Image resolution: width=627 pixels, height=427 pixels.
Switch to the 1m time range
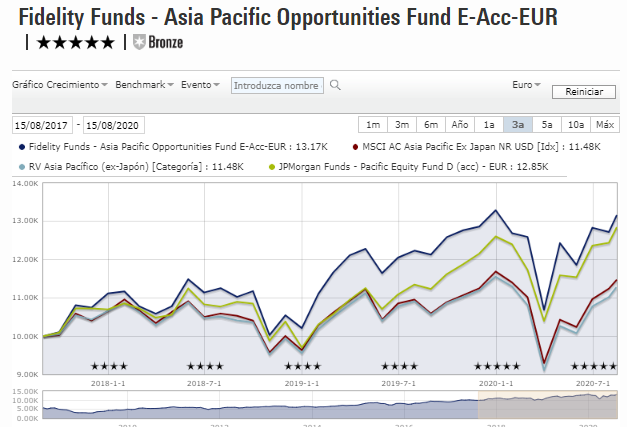pos(373,125)
